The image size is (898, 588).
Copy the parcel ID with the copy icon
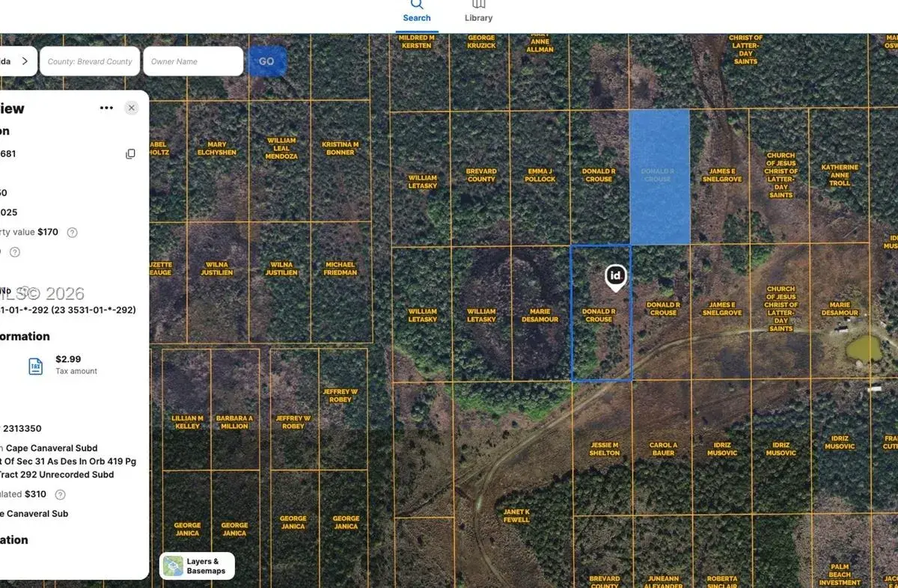click(130, 154)
